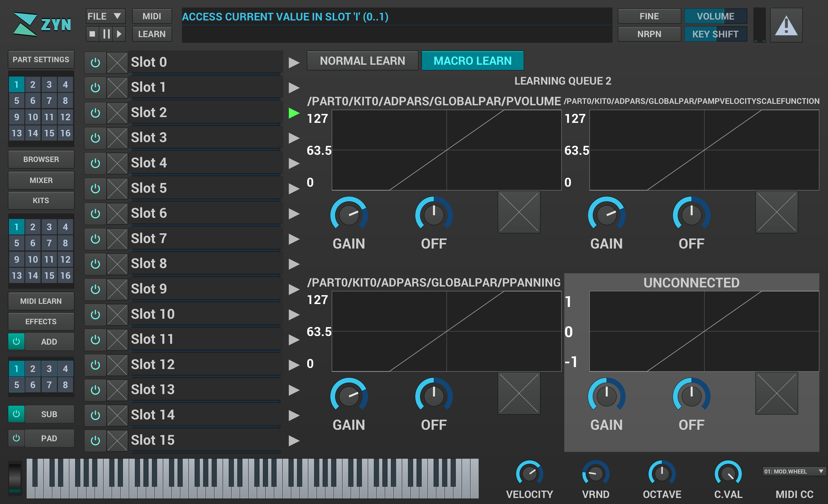
Task: Clear Slot 5 with its X icon
Action: (117, 188)
